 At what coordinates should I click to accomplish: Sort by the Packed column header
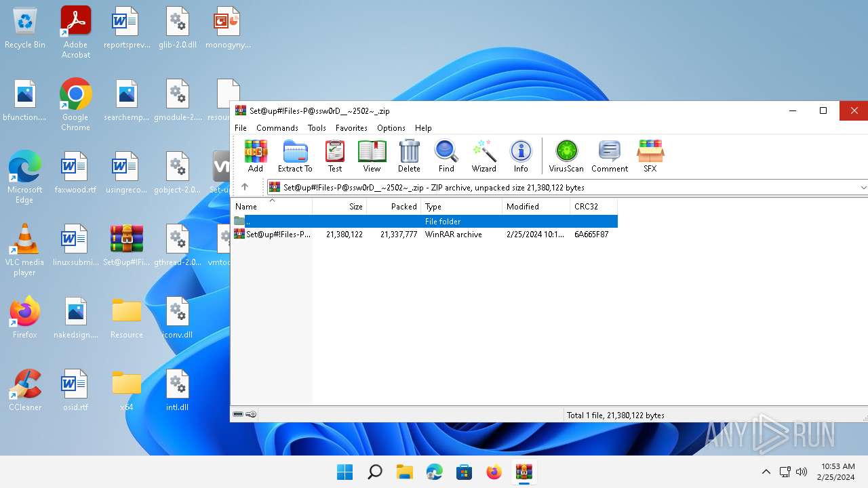[x=394, y=207]
